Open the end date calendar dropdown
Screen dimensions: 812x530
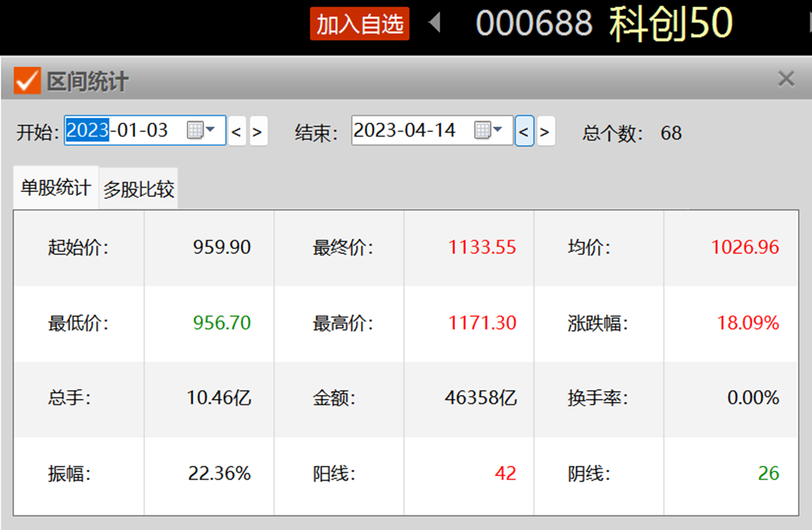point(489,130)
